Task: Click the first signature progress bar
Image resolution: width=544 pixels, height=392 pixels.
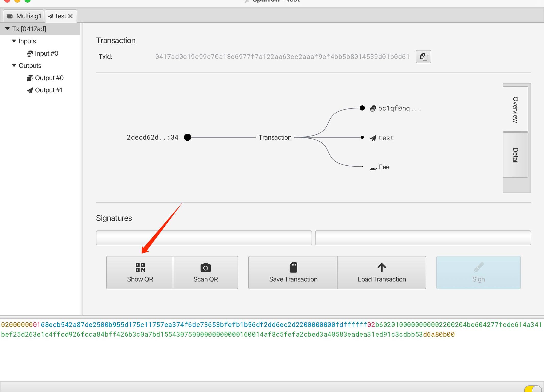Action: 204,238
